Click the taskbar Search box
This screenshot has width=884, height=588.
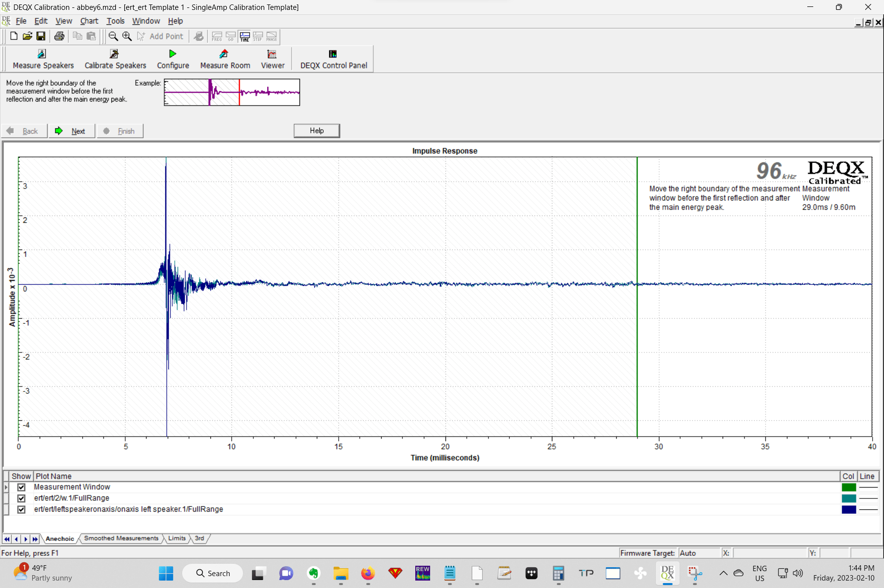point(213,573)
